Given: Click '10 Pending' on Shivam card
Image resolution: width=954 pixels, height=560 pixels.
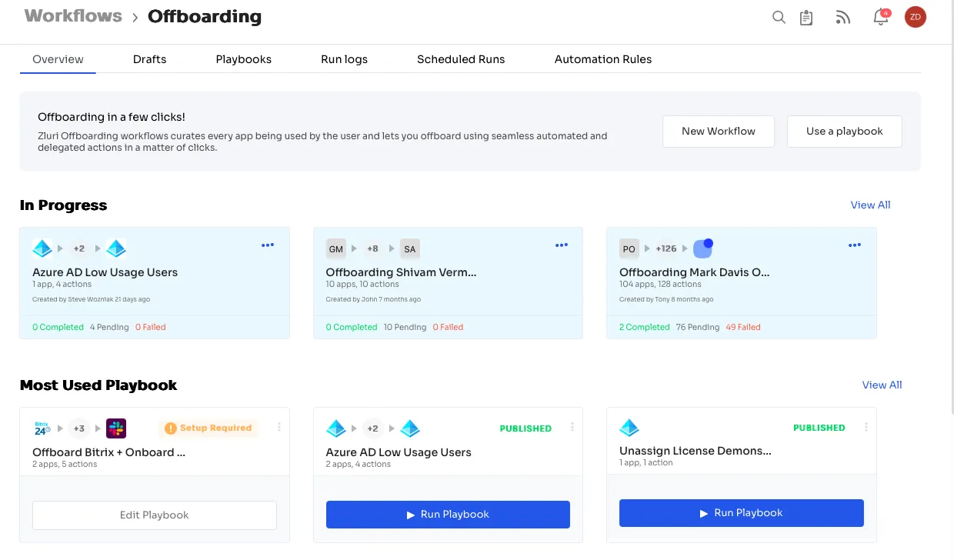Looking at the screenshot, I should [405, 327].
